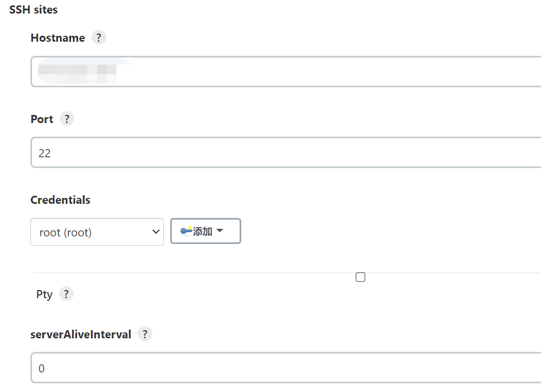The height and width of the screenshot is (392, 541).
Task: Open the root (root) credentials dropdown
Action: click(97, 232)
